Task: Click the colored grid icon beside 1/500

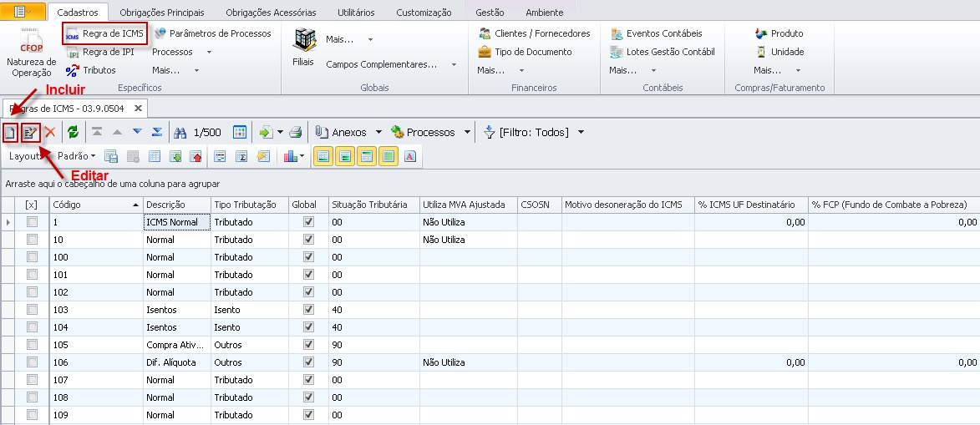Action: [240, 133]
